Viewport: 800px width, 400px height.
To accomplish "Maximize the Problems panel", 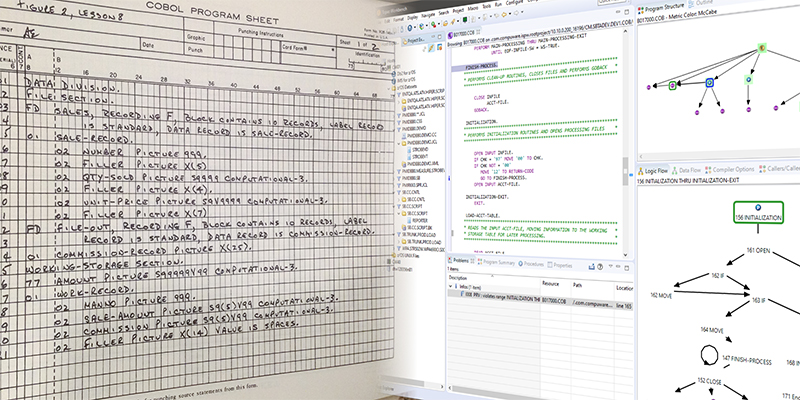I will tap(627, 268).
